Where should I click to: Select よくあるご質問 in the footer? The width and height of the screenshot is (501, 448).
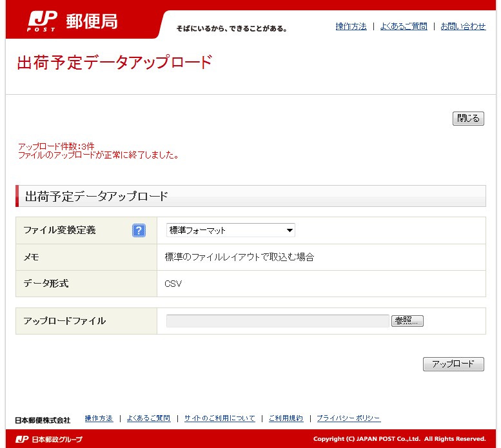pyautogui.click(x=148, y=418)
